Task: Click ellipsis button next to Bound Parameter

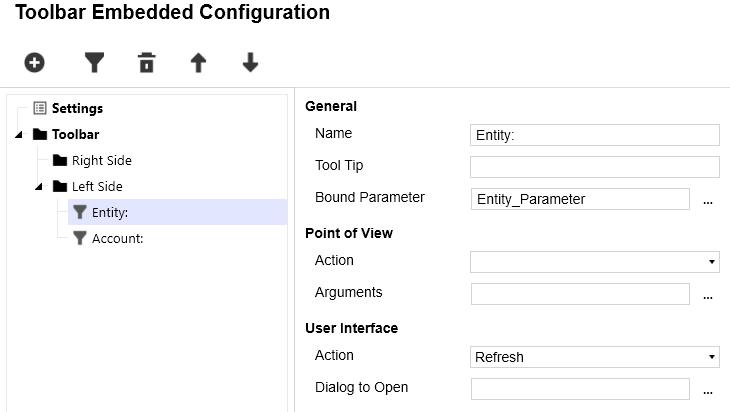Action: pyautogui.click(x=708, y=200)
